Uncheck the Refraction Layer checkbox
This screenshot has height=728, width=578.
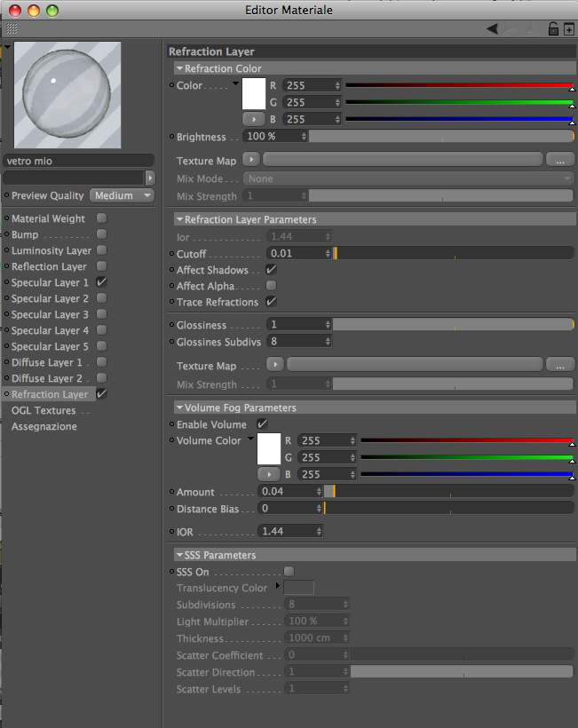point(101,393)
